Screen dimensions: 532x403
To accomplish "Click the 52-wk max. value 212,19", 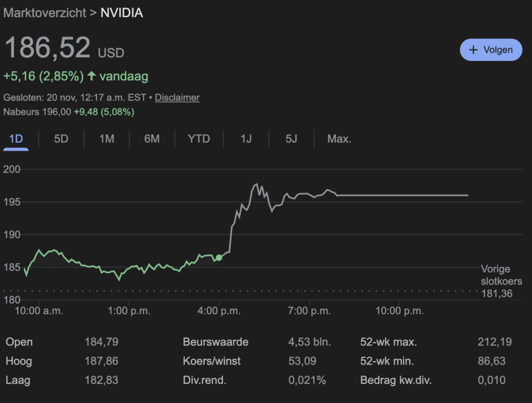I will click(494, 342).
